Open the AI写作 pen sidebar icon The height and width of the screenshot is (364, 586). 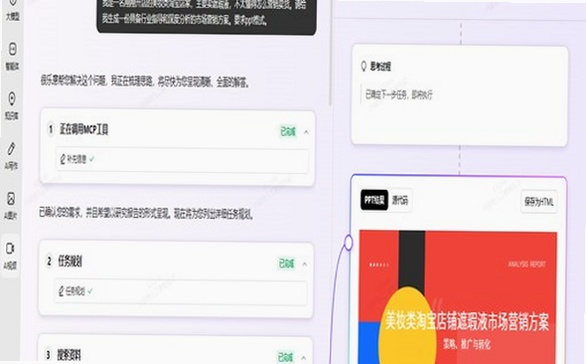tap(11, 149)
